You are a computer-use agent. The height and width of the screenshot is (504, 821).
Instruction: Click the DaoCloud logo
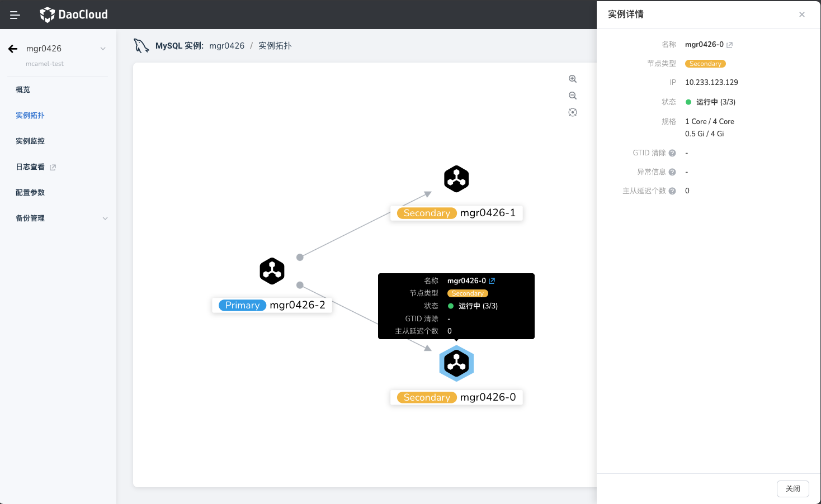74,15
